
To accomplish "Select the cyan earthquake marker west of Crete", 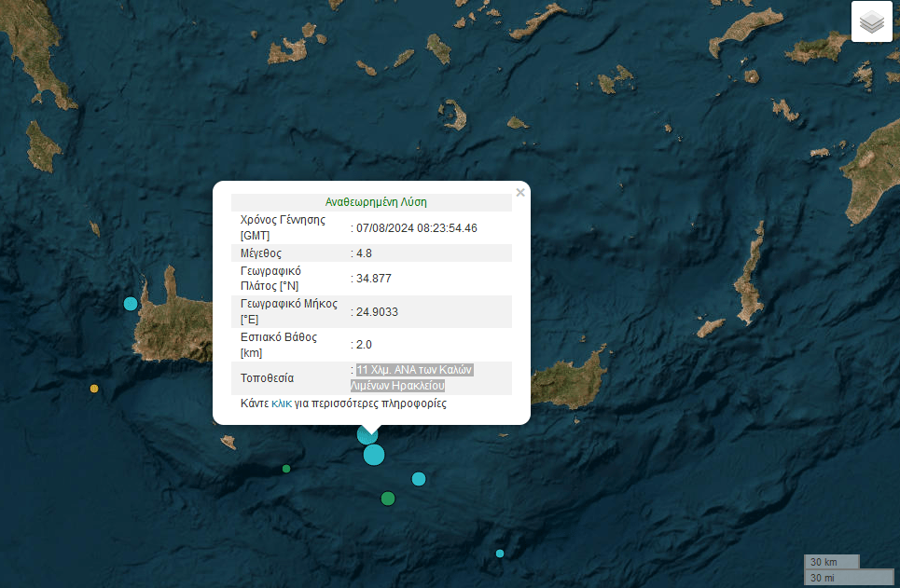I will pos(131,304).
